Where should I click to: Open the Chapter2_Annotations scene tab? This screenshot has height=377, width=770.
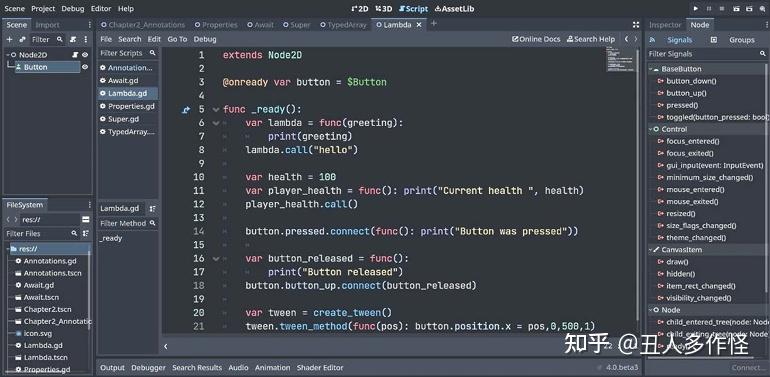pos(143,25)
